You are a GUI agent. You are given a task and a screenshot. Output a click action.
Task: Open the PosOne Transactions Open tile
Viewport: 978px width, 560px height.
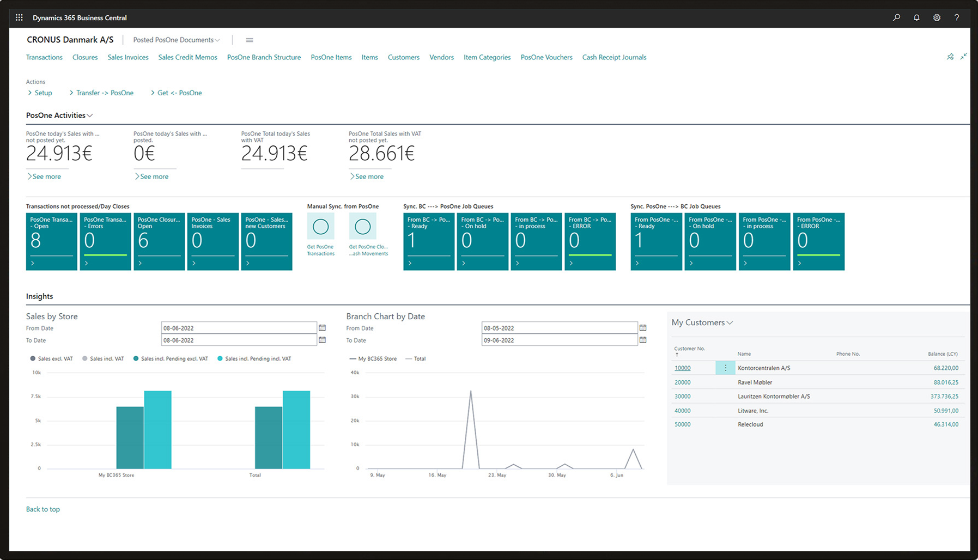point(52,241)
